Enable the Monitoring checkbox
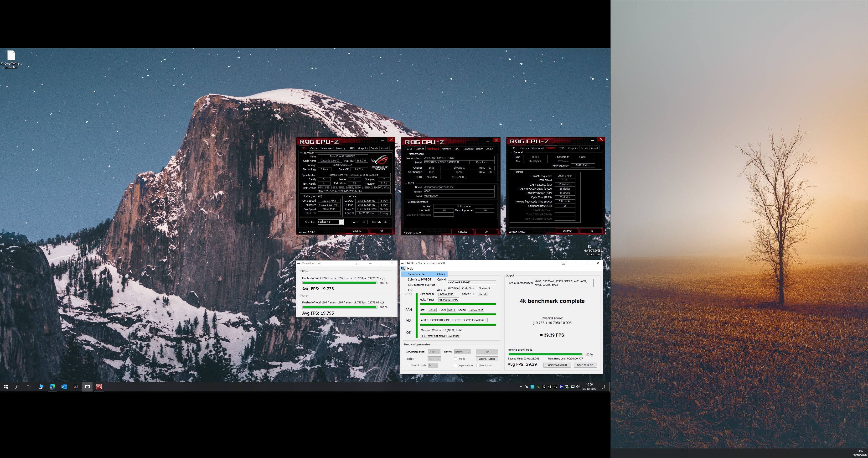The height and width of the screenshot is (458, 868). (478, 366)
